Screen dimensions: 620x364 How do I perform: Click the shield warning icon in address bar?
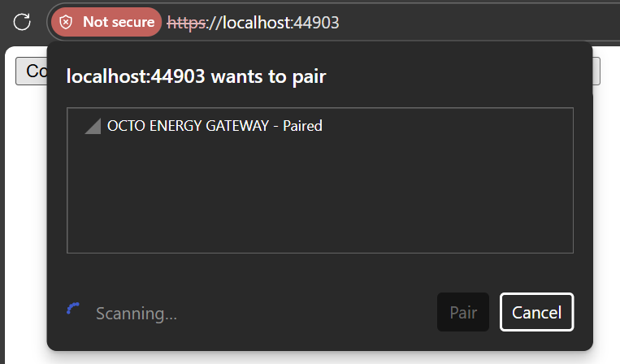click(x=66, y=22)
